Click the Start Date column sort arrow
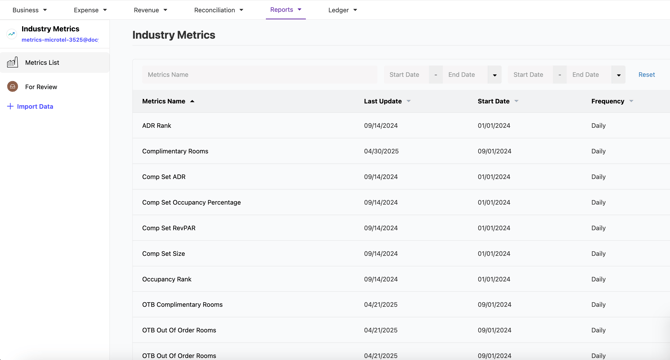The height and width of the screenshot is (360, 670). pyautogui.click(x=516, y=101)
